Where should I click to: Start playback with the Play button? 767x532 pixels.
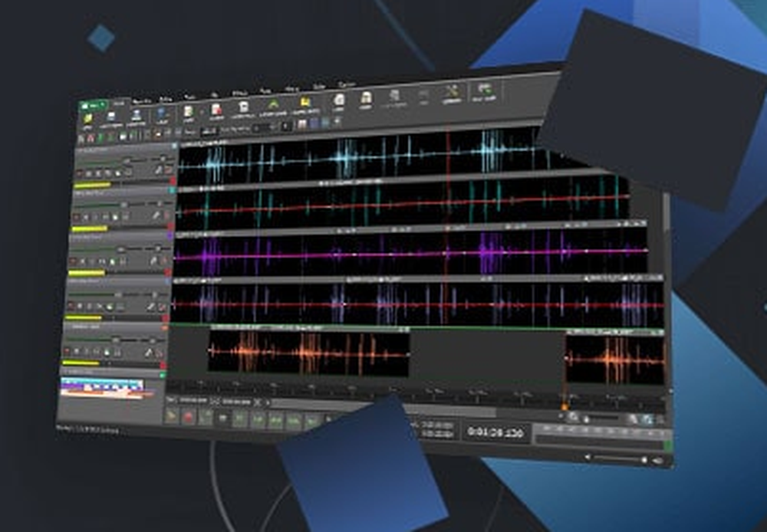click(x=172, y=415)
